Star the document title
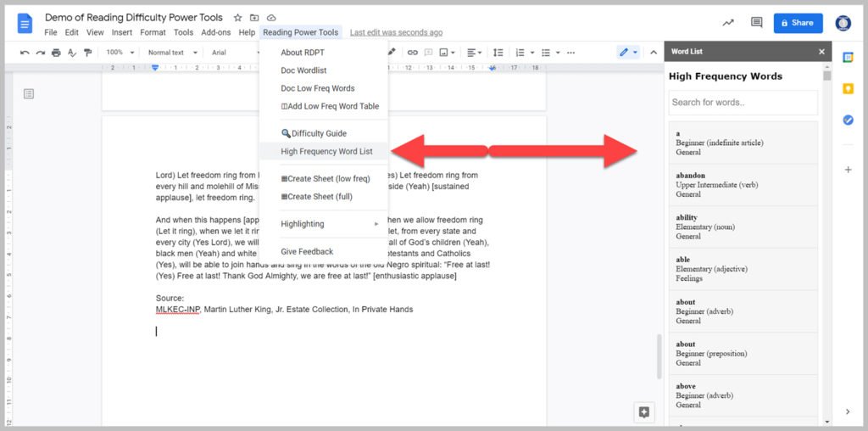This screenshot has width=868, height=431. tap(237, 18)
